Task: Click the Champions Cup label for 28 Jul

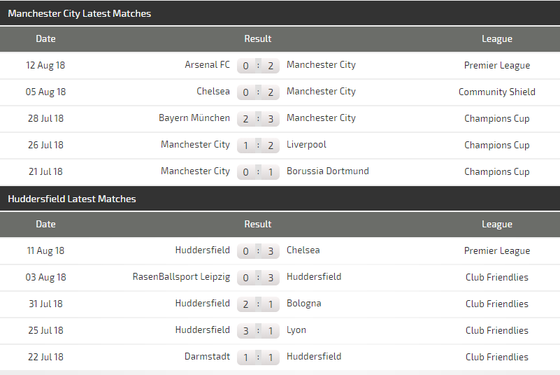Action: 497,119
